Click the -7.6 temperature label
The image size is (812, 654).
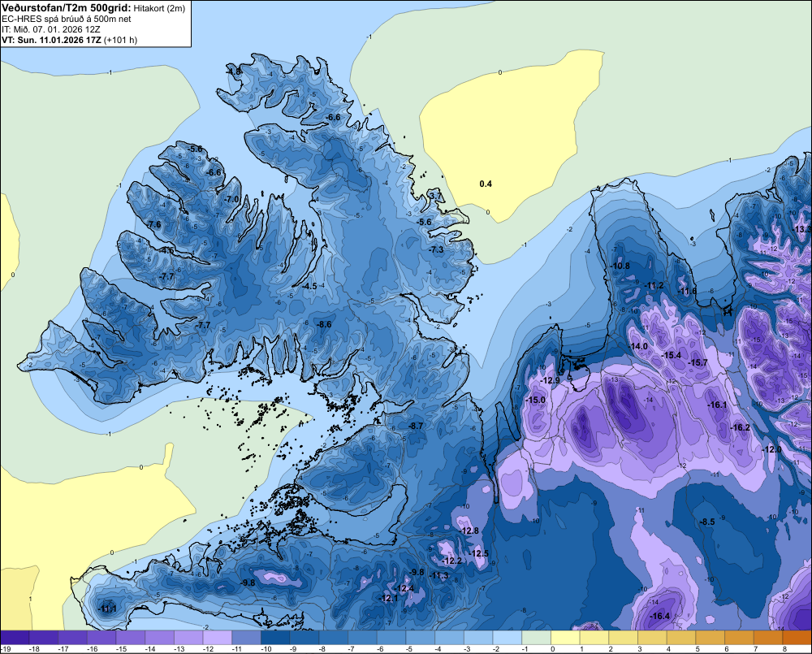[153, 224]
